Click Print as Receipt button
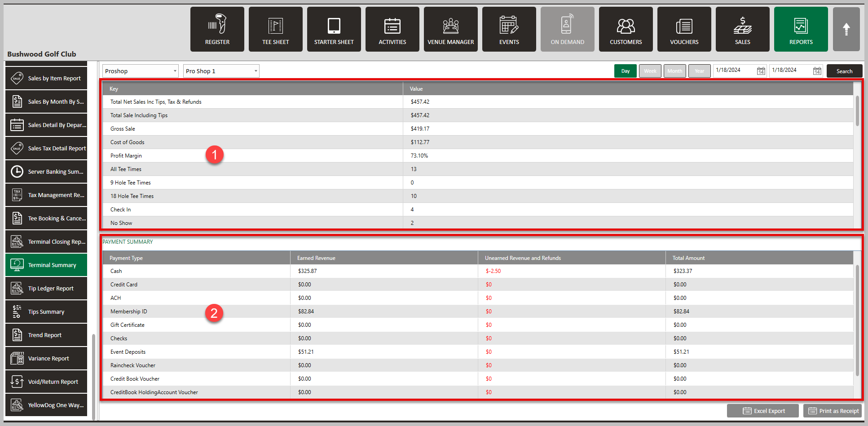This screenshot has height=426, width=868. [x=833, y=411]
